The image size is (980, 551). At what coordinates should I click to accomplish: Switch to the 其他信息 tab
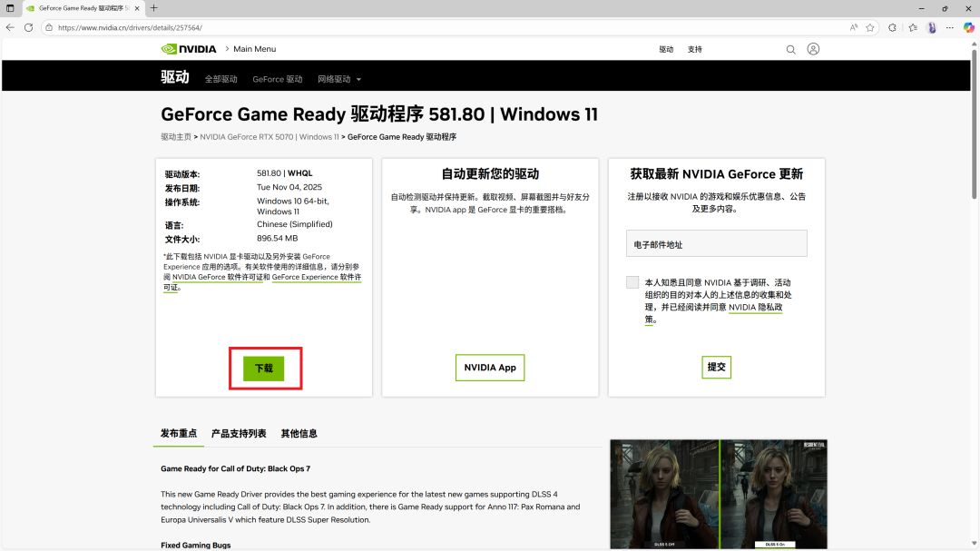299,433
